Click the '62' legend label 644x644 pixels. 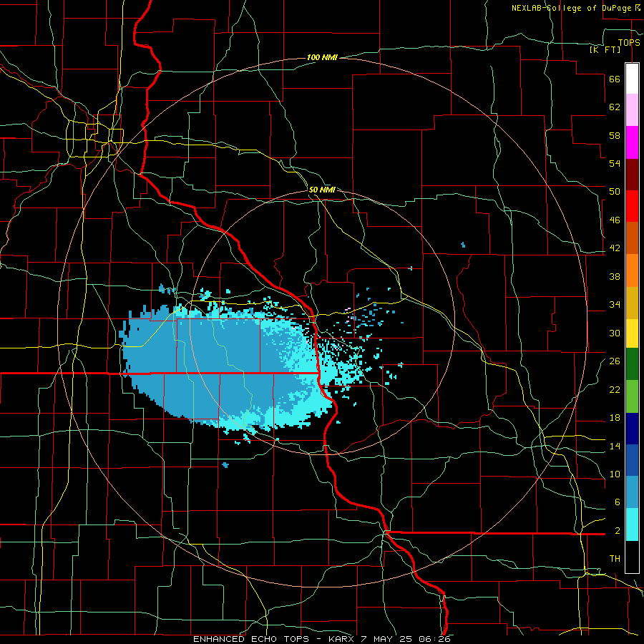[615, 107]
